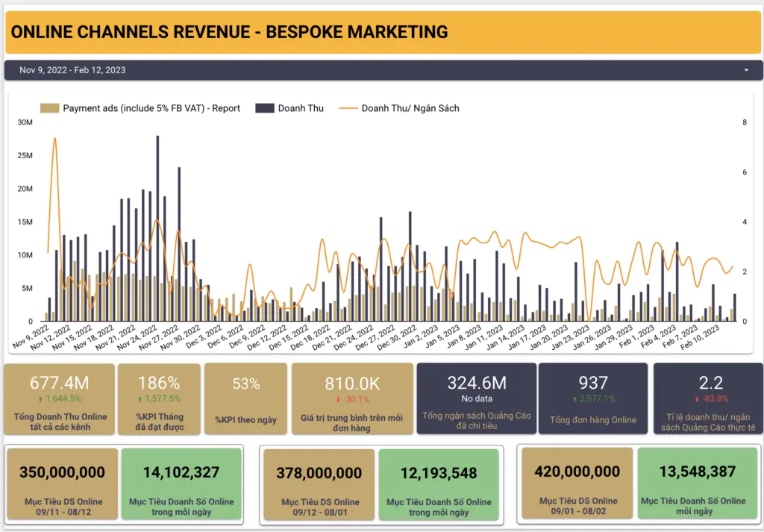This screenshot has height=532, width=764.
Task: Click the Mục Tiêu DS Online 09/12 - 08/01 label
Action: pyautogui.click(x=320, y=507)
